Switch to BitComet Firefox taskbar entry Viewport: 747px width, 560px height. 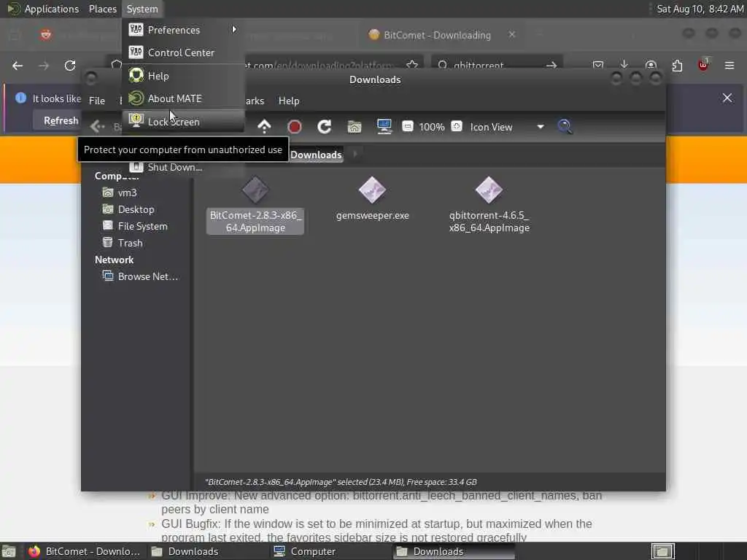tap(85, 551)
